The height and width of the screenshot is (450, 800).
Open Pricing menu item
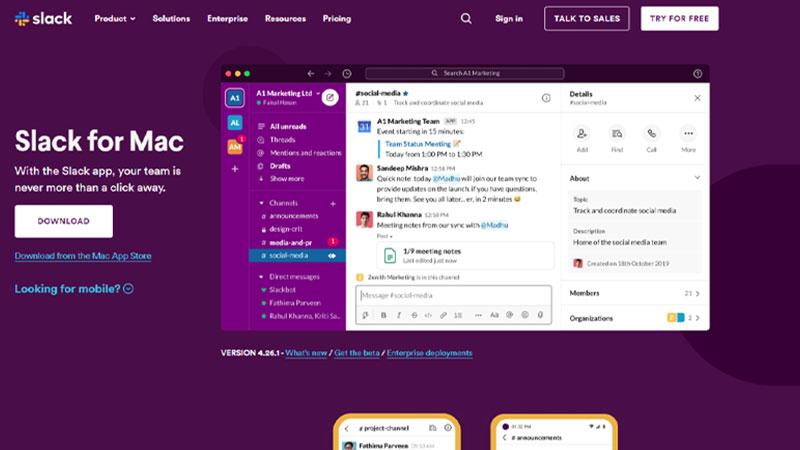pos(337,19)
